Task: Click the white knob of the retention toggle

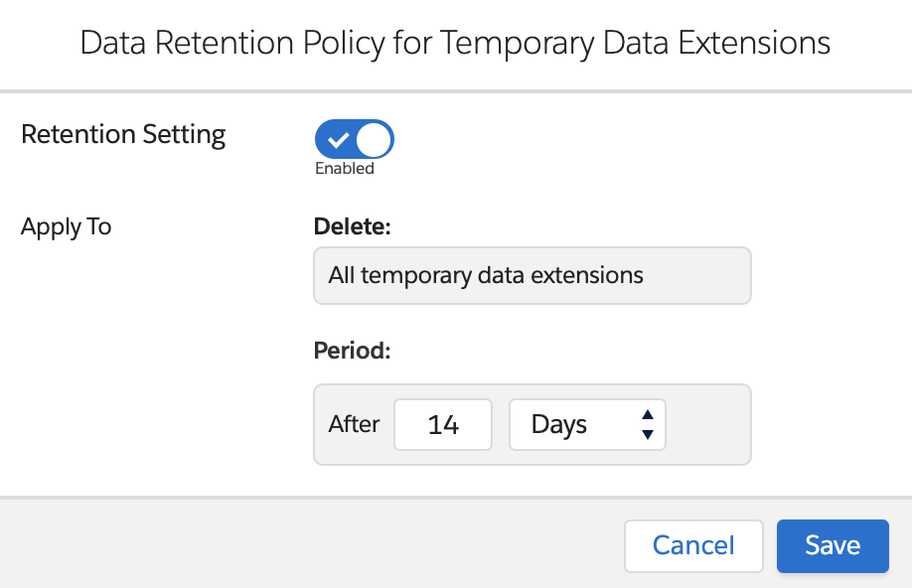Action: point(375,139)
